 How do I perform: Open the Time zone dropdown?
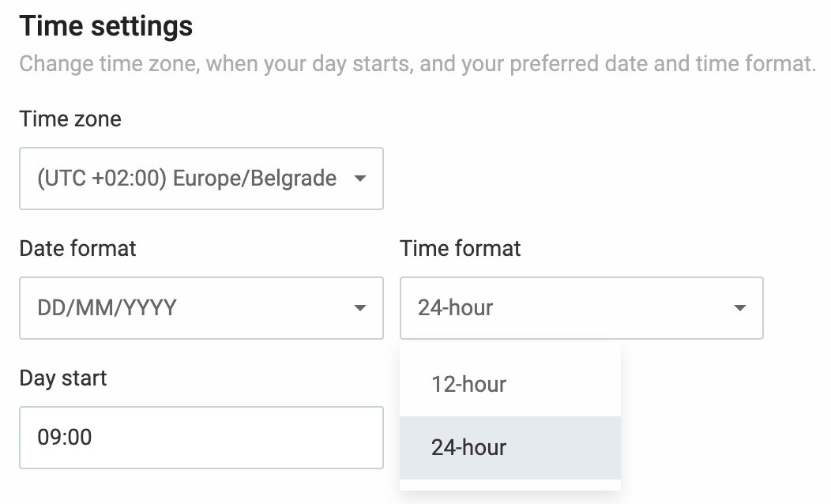pyautogui.click(x=201, y=179)
